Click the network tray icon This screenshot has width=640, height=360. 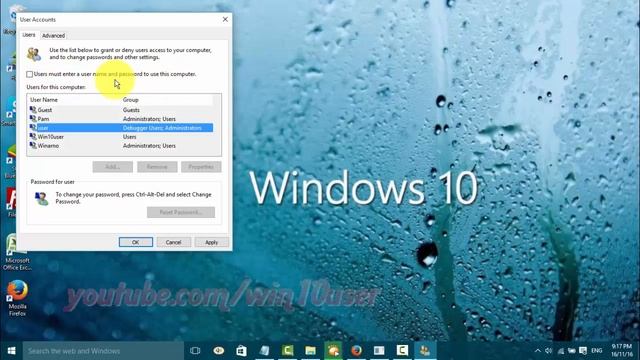click(560, 351)
